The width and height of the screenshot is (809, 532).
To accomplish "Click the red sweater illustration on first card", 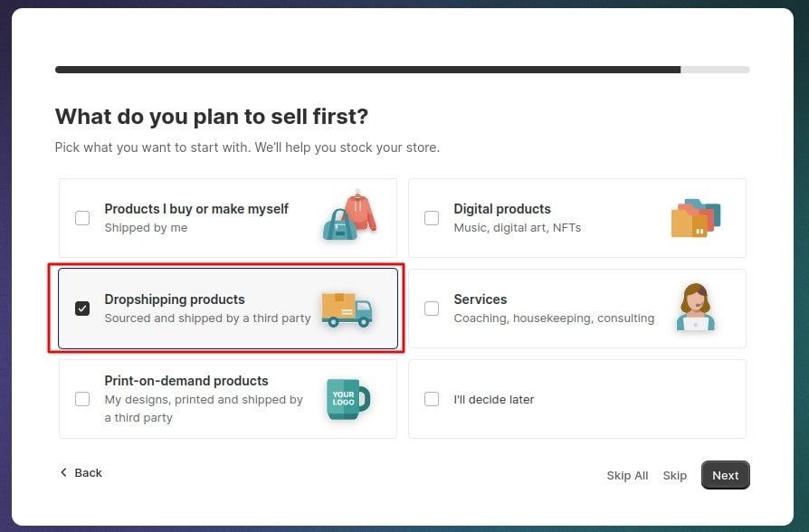I will click(x=362, y=210).
